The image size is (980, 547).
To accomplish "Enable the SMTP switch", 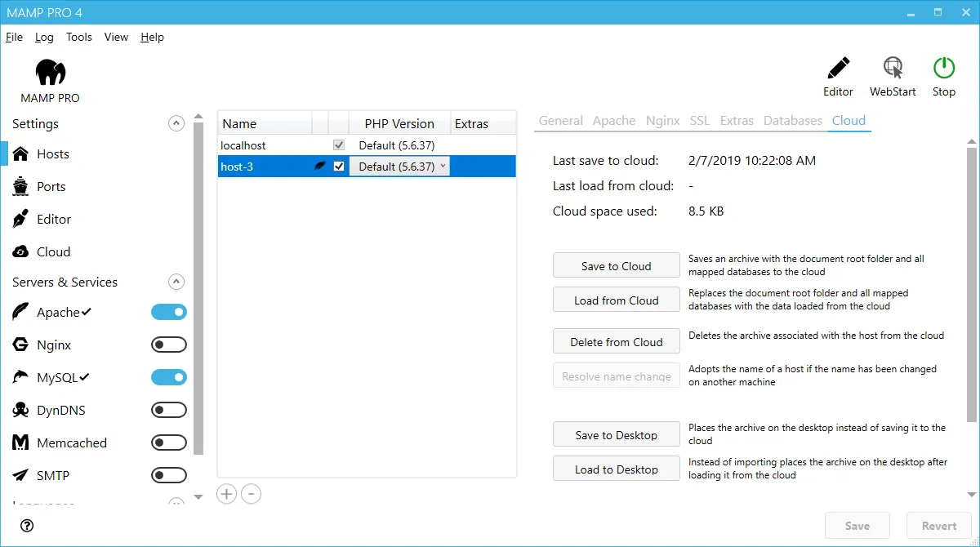I will (x=169, y=475).
